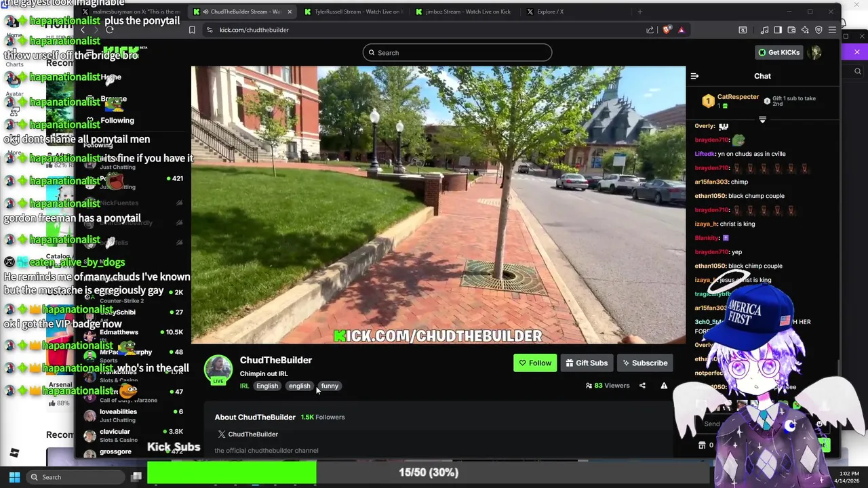Click the 1.5K Followers text

(323, 418)
